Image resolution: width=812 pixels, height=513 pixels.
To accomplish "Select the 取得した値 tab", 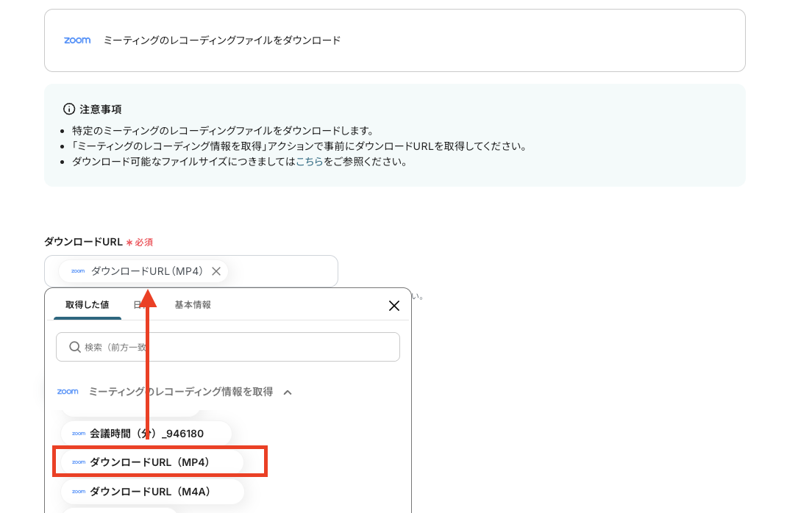I will tap(86, 304).
